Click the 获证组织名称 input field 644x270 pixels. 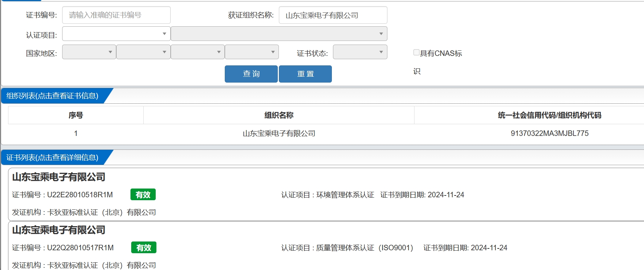[333, 15]
